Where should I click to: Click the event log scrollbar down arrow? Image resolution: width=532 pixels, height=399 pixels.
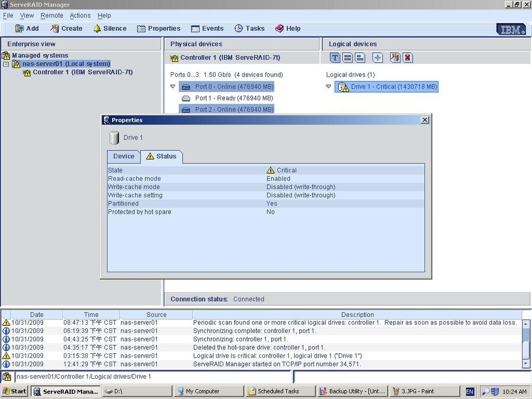526,364
